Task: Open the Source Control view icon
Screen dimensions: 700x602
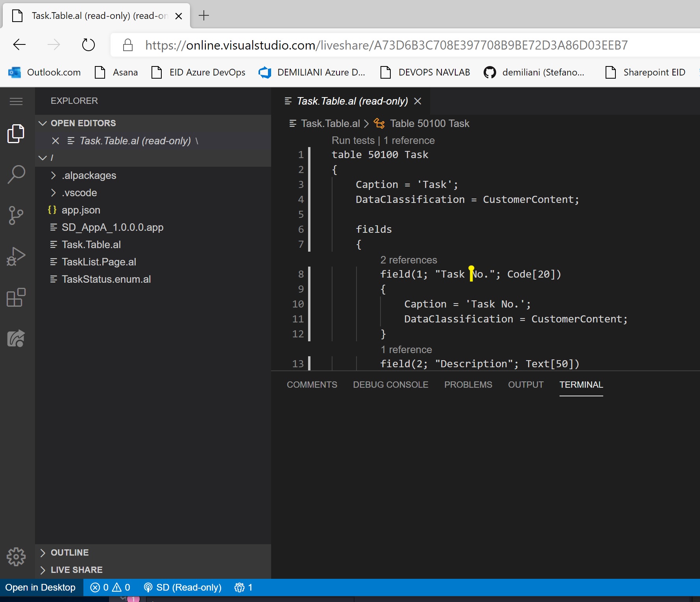Action: (16, 215)
